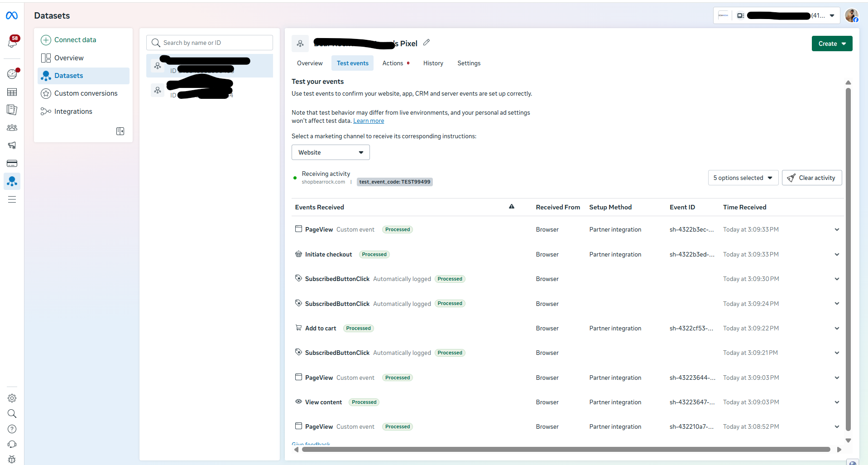Open the bug report icon
The height and width of the screenshot is (465, 868).
[x=12, y=459]
